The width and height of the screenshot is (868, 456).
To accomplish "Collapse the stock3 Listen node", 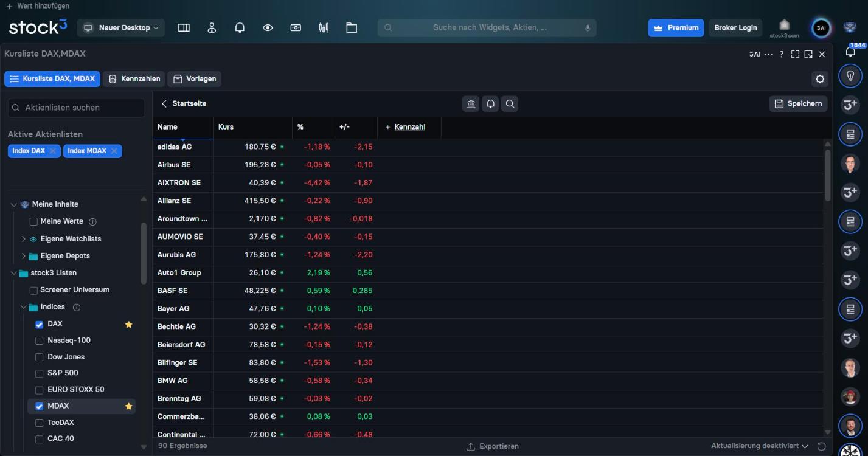I will [14, 274].
